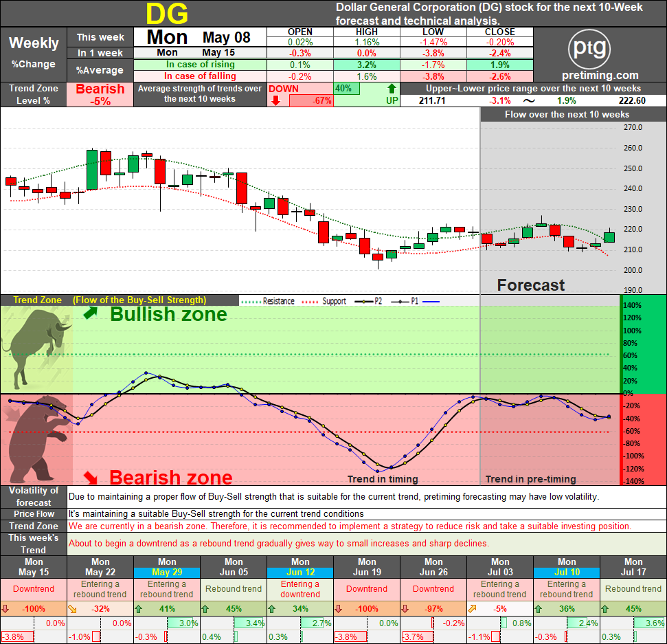The width and height of the screenshot is (667, 644).
Task: Click the OPEN column header
Action: (x=300, y=32)
